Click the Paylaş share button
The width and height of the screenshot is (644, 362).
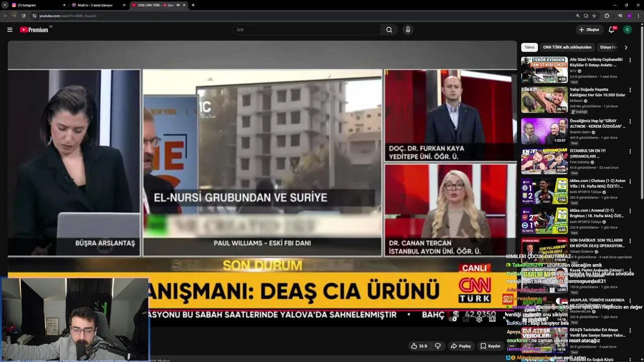click(461, 346)
